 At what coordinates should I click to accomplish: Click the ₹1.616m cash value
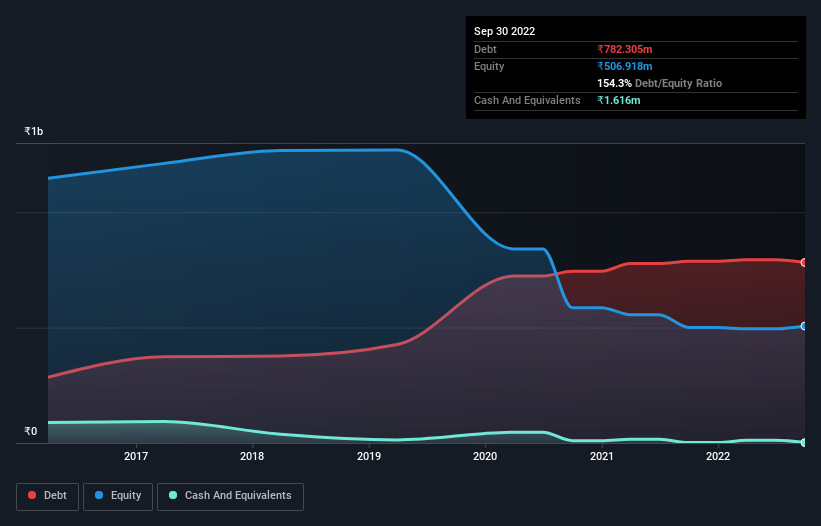618,100
